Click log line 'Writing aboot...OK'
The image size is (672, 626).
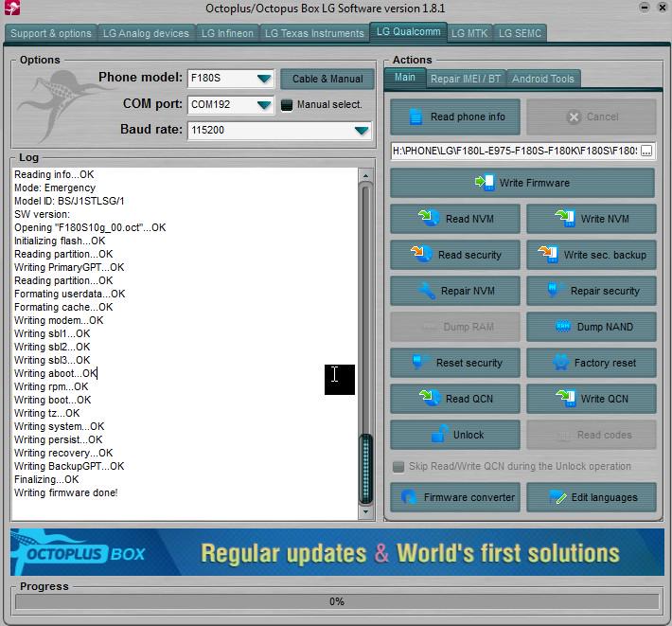coord(56,373)
